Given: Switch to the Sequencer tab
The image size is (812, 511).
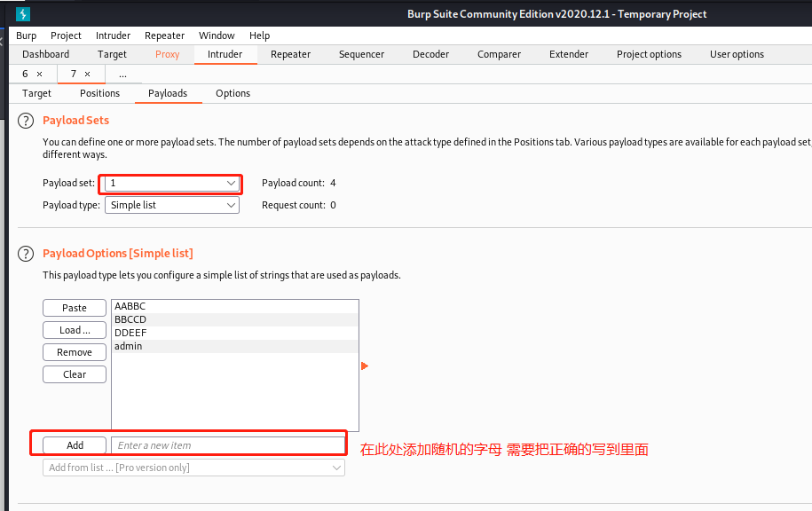Looking at the screenshot, I should pyautogui.click(x=361, y=54).
